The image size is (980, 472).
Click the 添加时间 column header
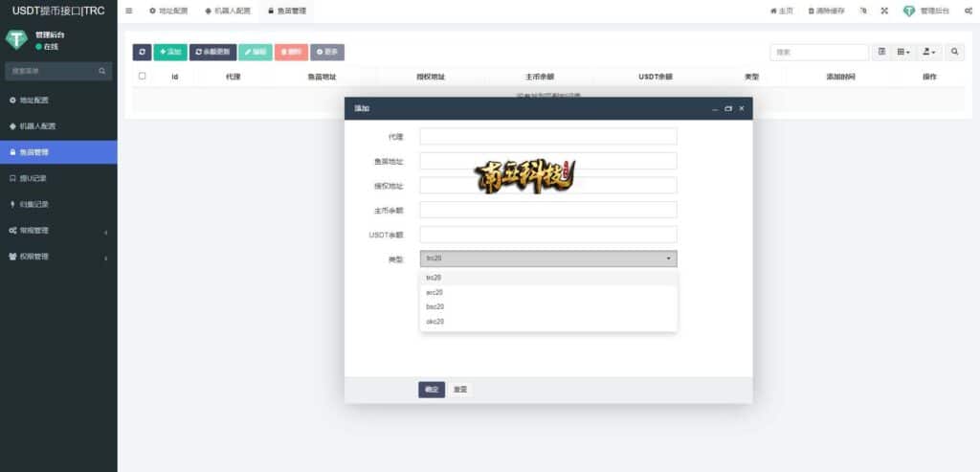[840, 77]
